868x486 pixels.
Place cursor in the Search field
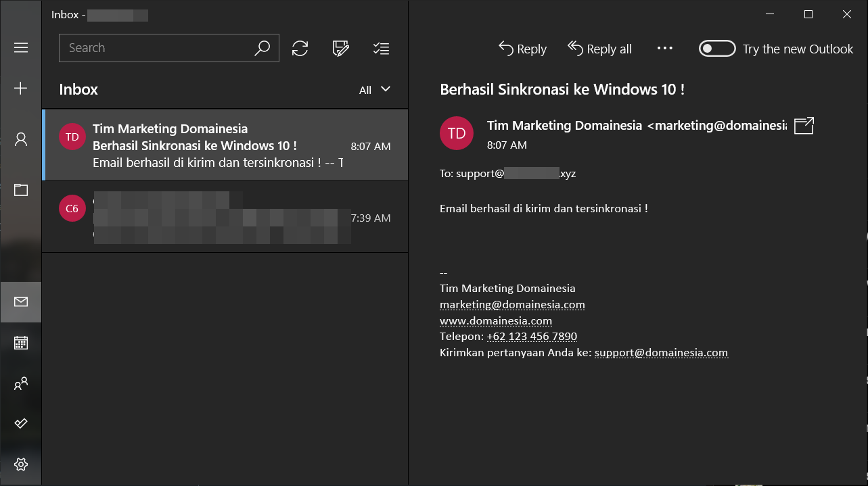tap(156, 47)
